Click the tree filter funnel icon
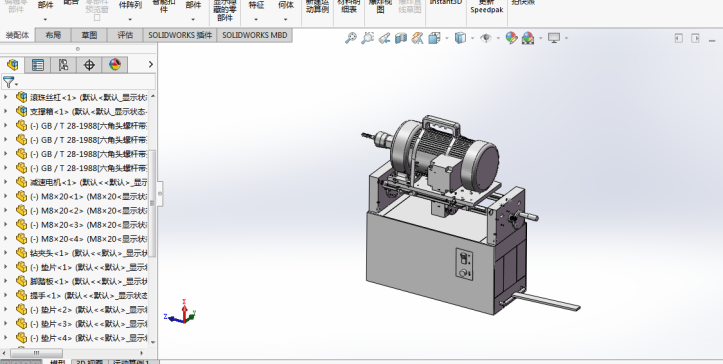This screenshot has width=723, height=364. [x=9, y=83]
